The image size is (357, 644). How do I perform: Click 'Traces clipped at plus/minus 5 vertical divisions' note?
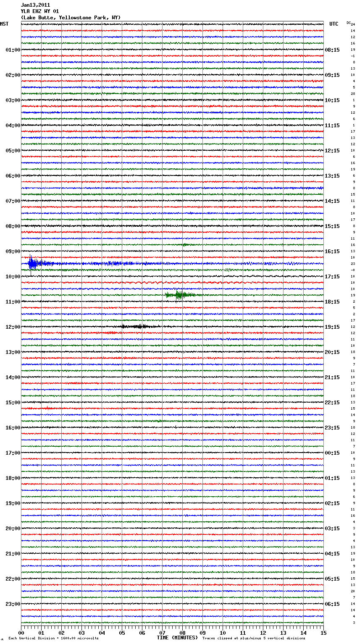[x=254, y=639]
